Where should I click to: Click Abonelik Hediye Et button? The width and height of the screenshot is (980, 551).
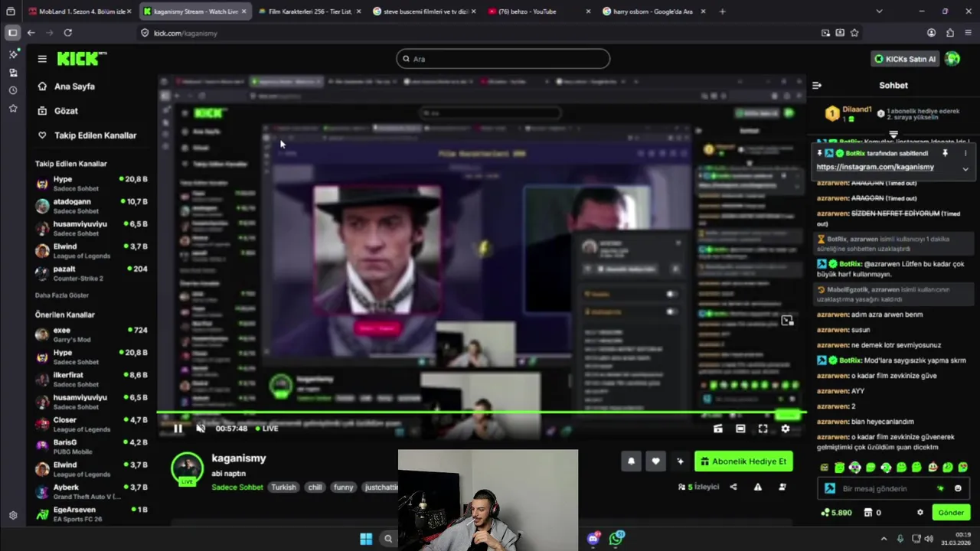743,461
